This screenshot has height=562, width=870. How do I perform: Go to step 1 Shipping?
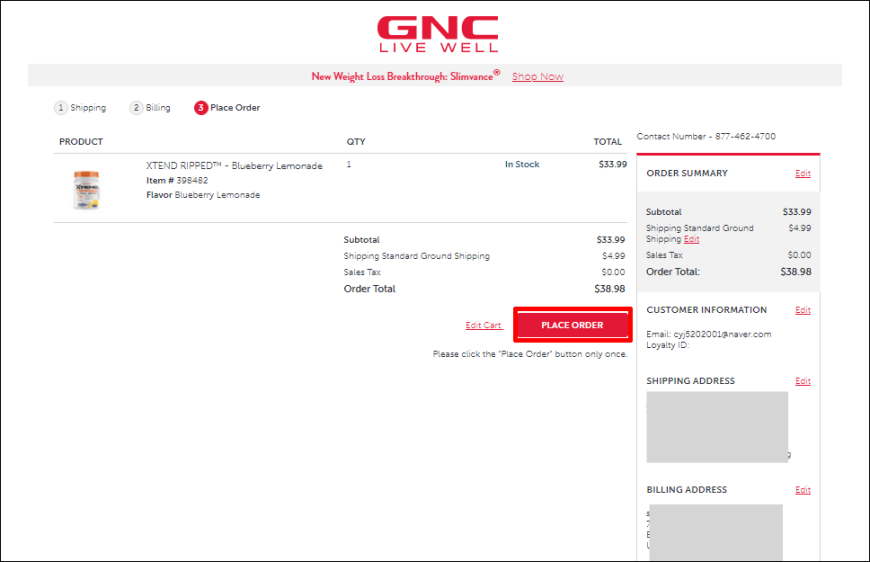[x=80, y=108]
